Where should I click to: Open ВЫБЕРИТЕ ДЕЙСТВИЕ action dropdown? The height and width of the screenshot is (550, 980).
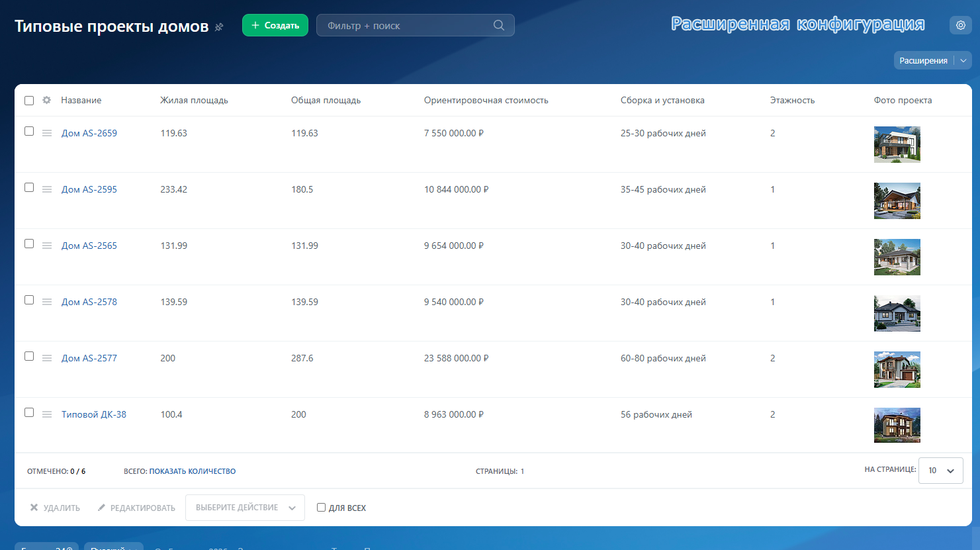pos(245,508)
